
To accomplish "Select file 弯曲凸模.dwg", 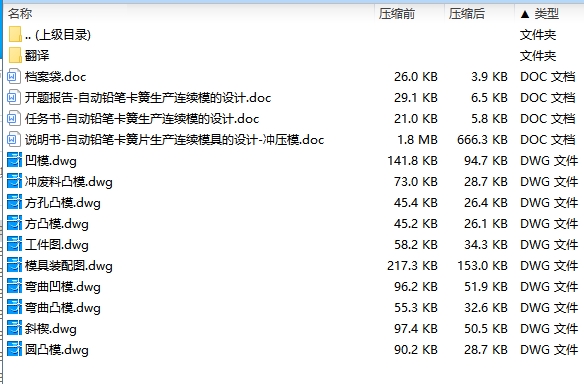I will tap(63, 308).
